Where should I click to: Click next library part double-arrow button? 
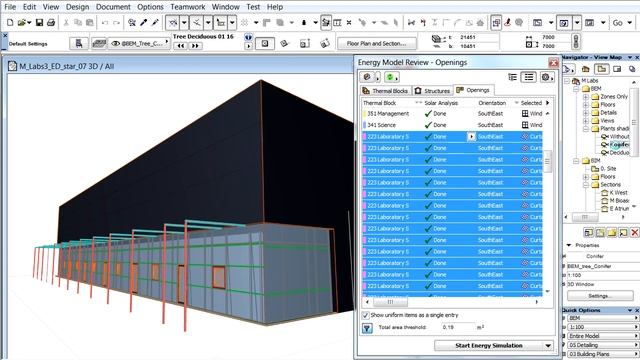pyautogui.click(x=195, y=46)
